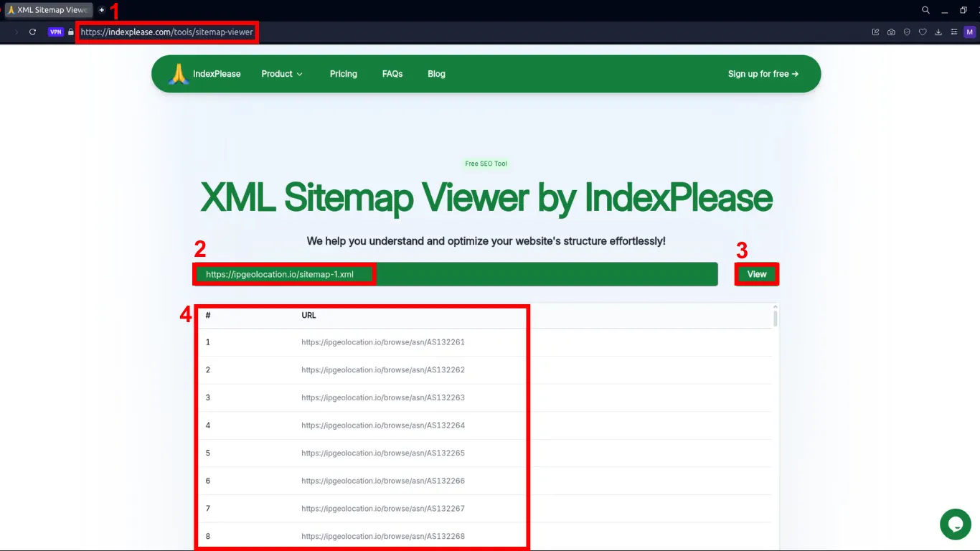Image resolution: width=980 pixels, height=551 pixels.
Task: Open the Blog nav link
Action: point(436,74)
